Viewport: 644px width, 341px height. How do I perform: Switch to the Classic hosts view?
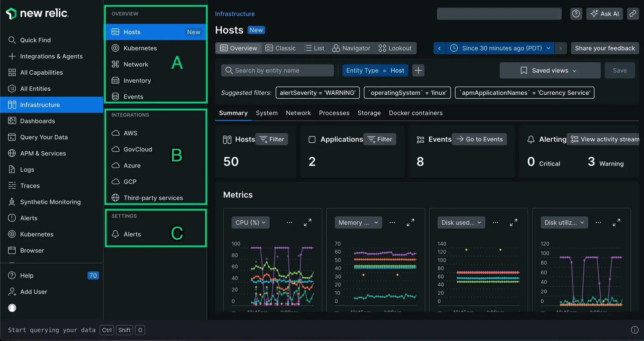280,48
